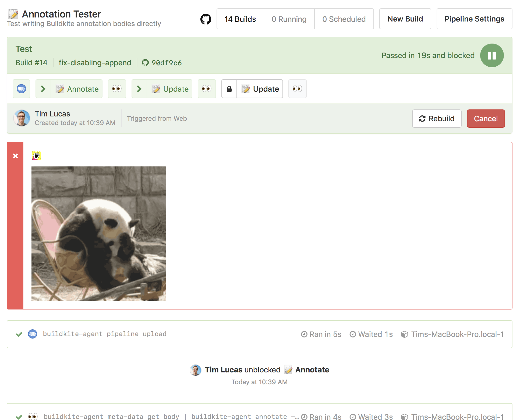
Task: Open the 14 Builds tab
Action: [x=240, y=19]
